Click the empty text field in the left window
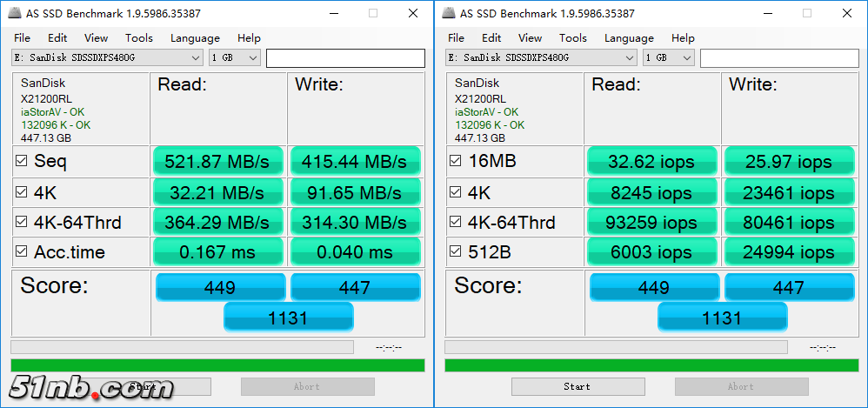This screenshot has height=408, width=868. 345,57
